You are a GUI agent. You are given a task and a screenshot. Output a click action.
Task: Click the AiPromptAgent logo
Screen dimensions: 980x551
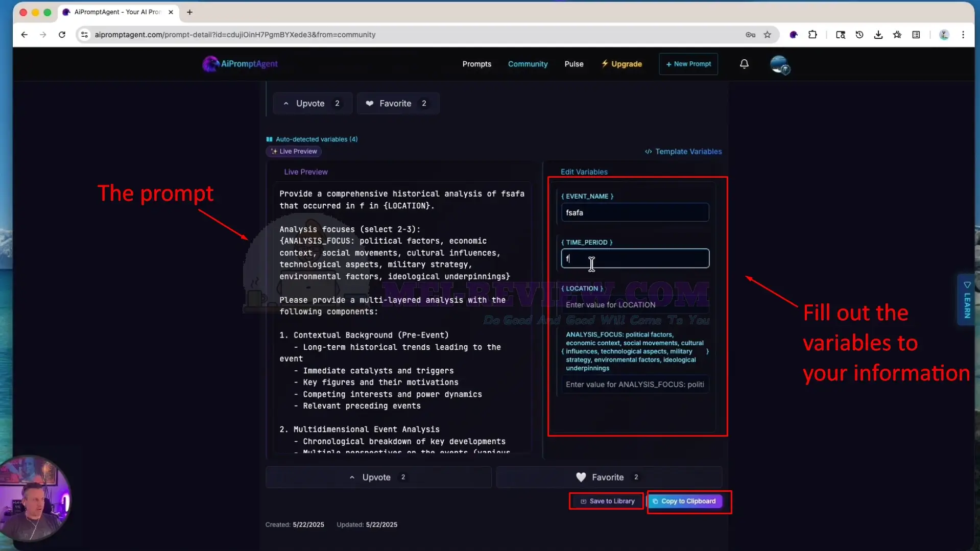[240, 64]
